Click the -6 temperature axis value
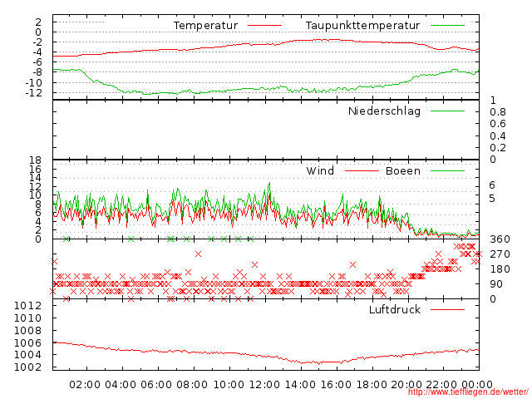The image size is (532, 399). click(x=37, y=62)
